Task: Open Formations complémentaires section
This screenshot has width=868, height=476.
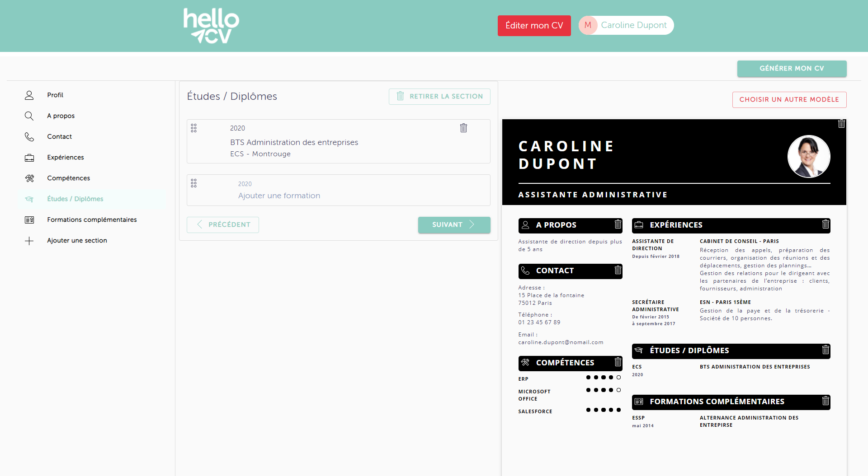Action: (93, 220)
